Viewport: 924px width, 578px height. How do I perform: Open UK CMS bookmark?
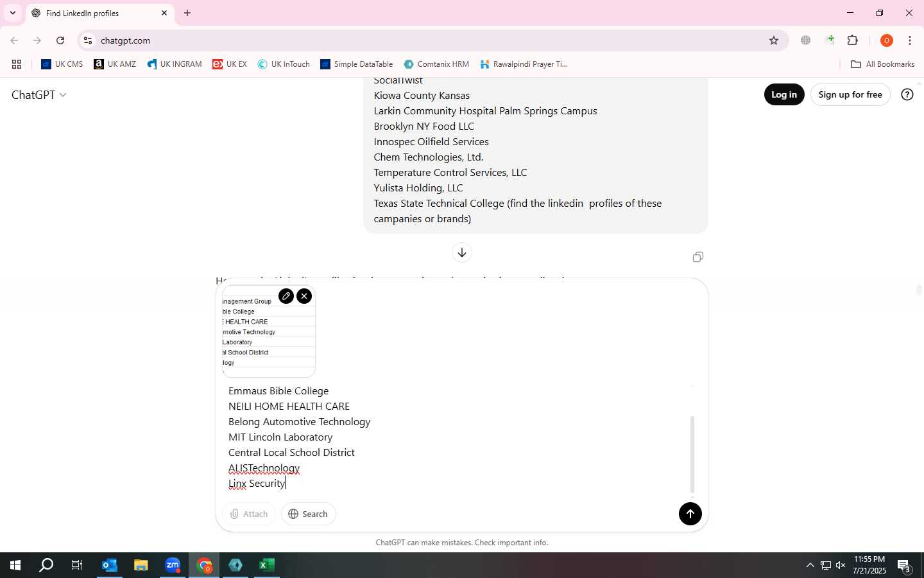[x=62, y=64]
